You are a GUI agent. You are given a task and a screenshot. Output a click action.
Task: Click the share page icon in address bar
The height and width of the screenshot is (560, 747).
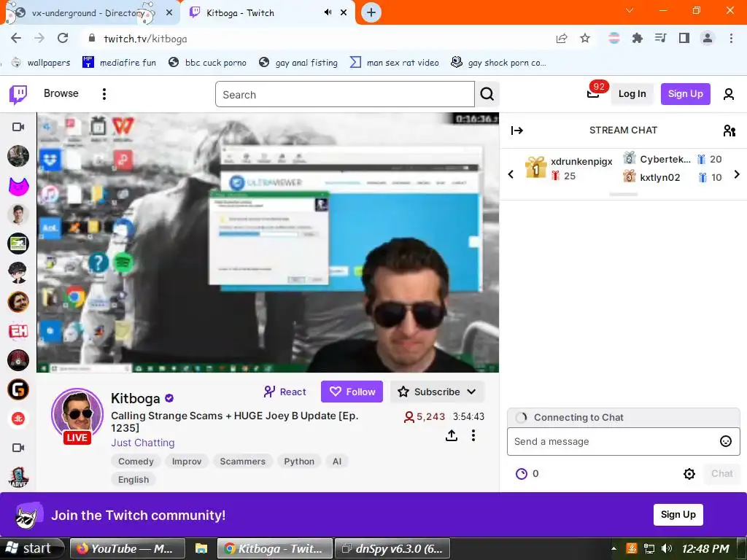click(x=562, y=38)
